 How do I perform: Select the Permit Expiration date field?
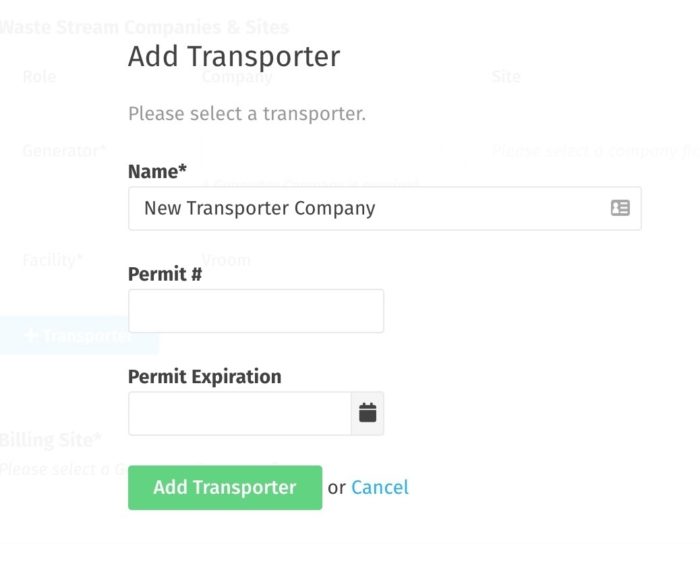coord(240,414)
